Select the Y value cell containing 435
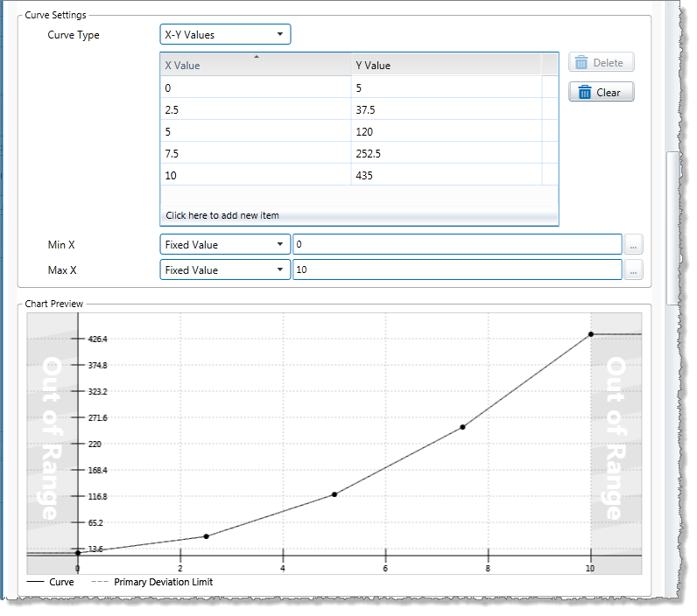Viewport: 697px width, 616px height. click(446, 175)
